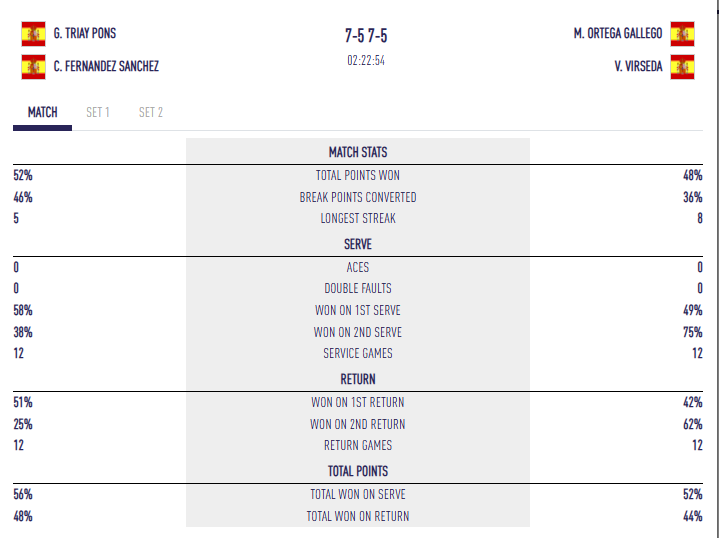Switch to the Match tab
The image size is (719, 538).
[42, 112]
